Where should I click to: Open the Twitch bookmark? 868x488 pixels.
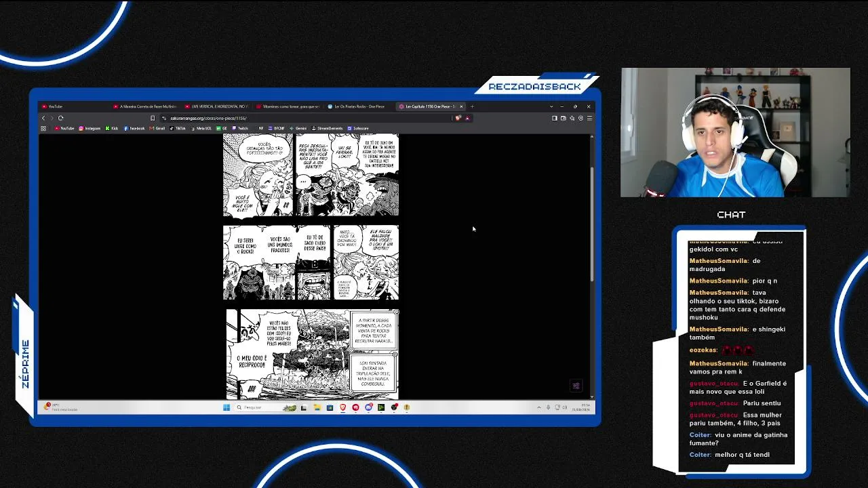pos(240,128)
